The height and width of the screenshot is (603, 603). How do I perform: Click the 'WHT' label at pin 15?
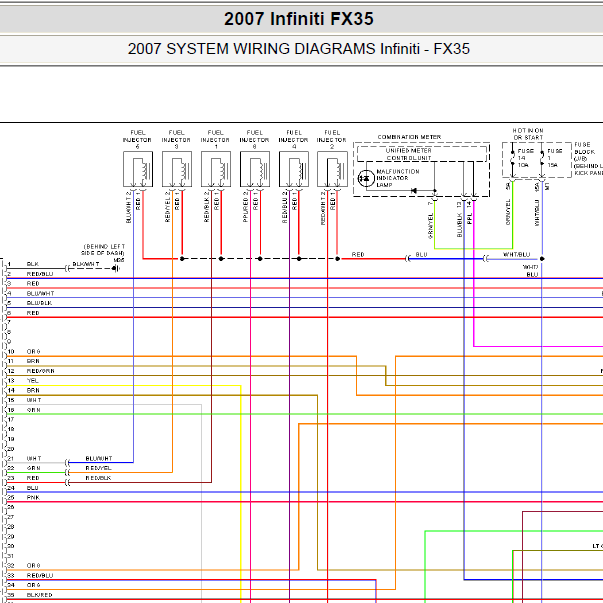[x=34, y=400]
